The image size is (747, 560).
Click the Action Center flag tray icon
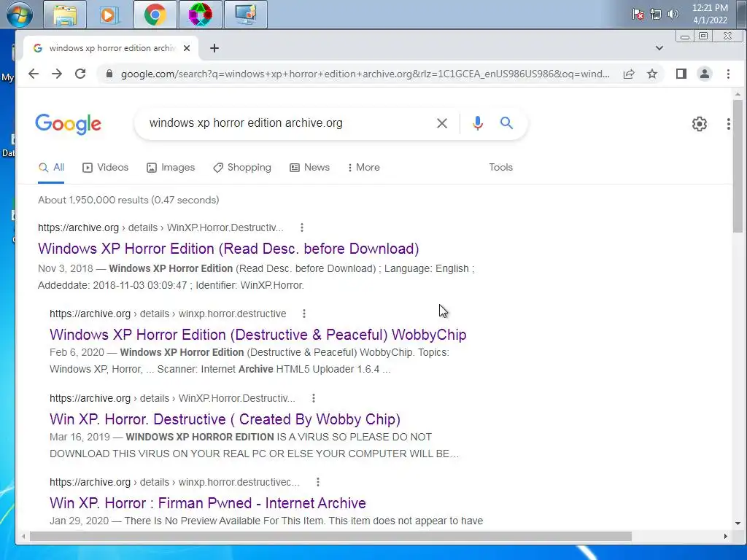point(638,15)
